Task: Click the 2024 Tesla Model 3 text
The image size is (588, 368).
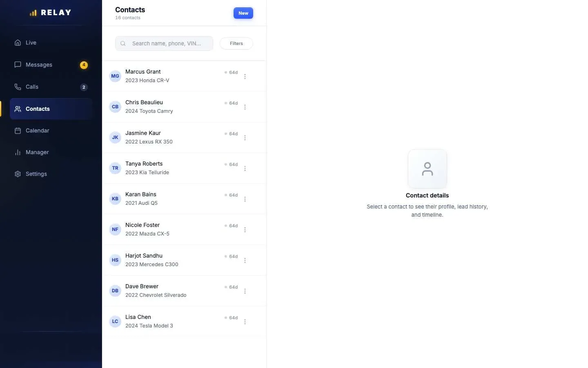Action: pos(149,326)
